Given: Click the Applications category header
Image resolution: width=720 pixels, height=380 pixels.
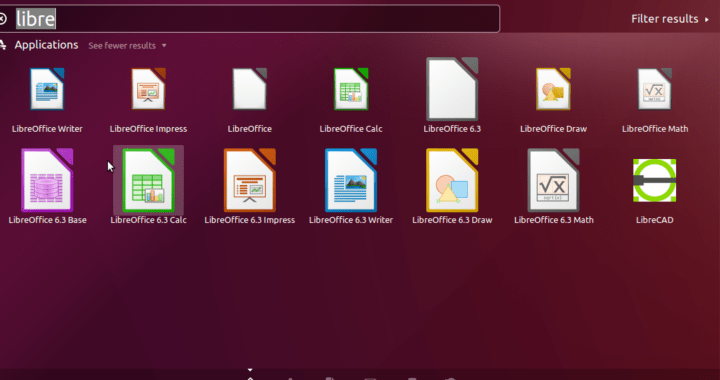Looking at the screenshot, I should [x=46, y=45].
